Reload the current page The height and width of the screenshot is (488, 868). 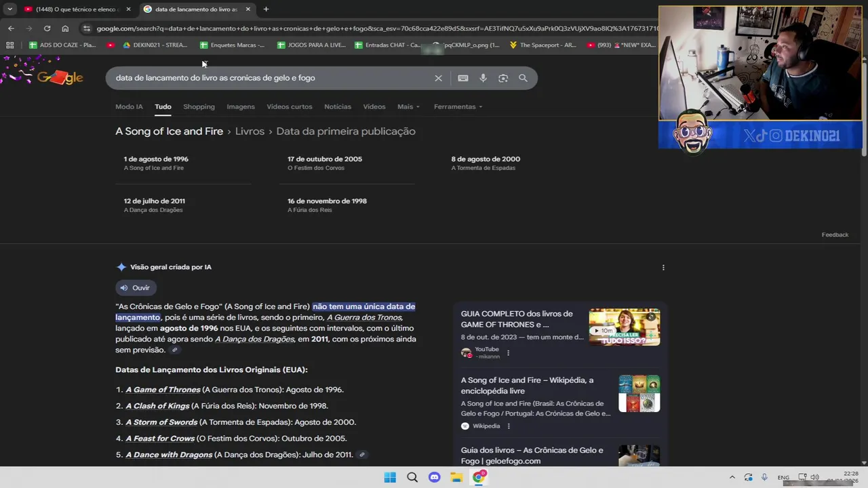click(47, 28)
